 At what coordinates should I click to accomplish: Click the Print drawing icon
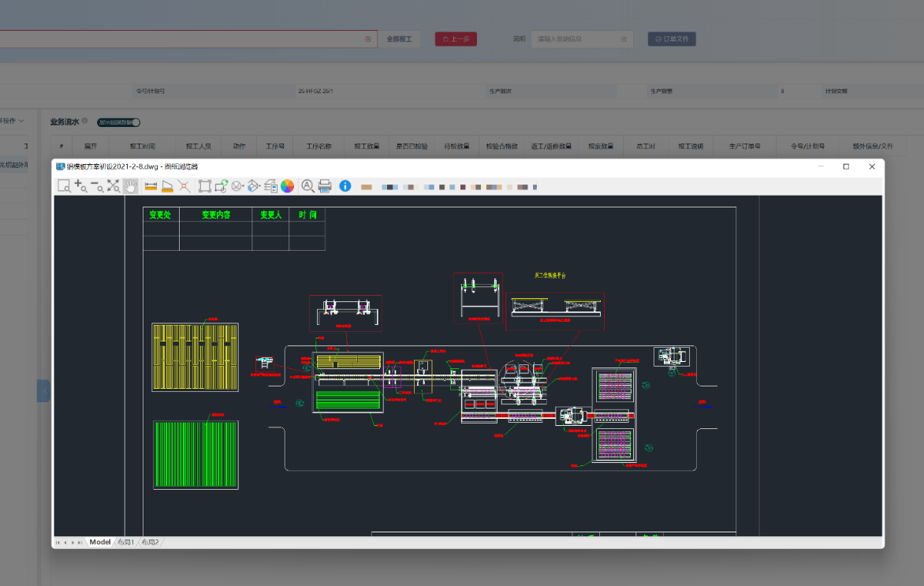point(324,186)
